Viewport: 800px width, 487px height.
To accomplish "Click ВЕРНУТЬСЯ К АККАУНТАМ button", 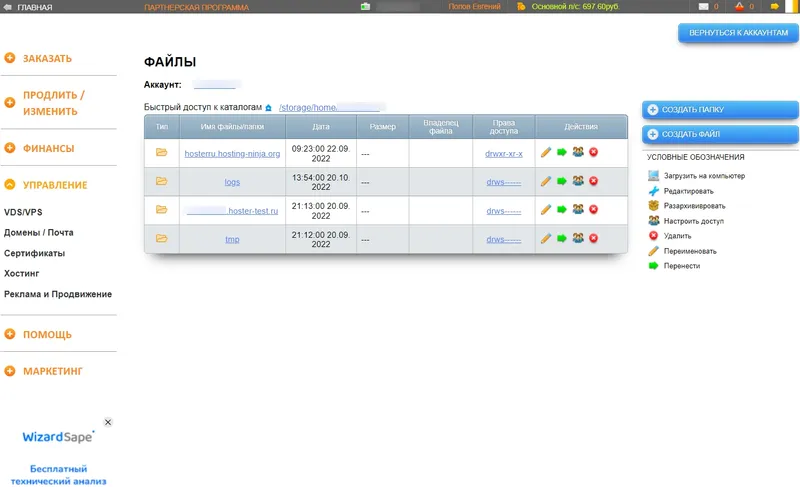I will tap(738, 33).
